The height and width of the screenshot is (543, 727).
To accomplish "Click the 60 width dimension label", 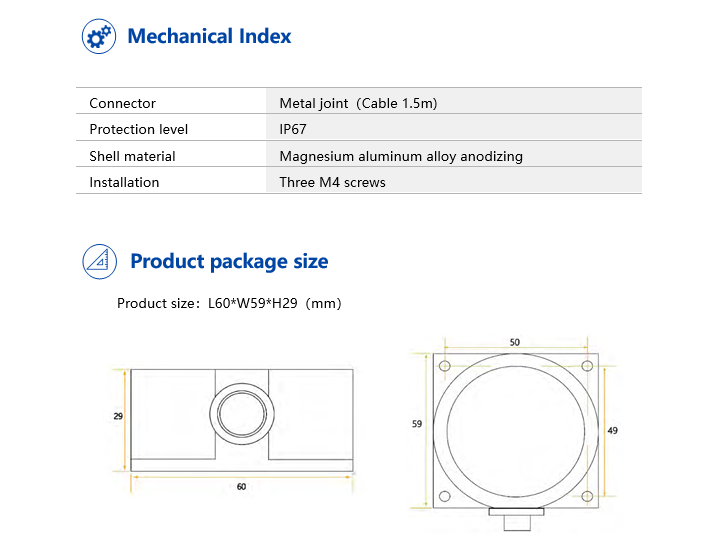I will pyautogui.click(x=241, y=487).
